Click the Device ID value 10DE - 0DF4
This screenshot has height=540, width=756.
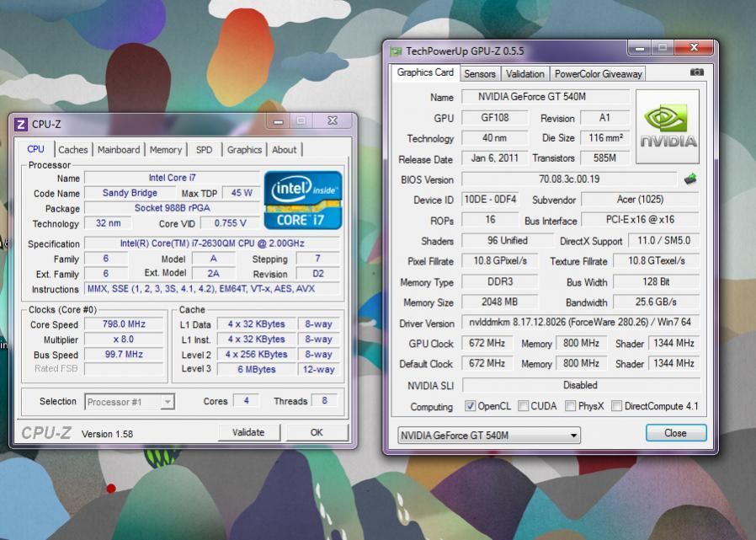pos(490,200)
